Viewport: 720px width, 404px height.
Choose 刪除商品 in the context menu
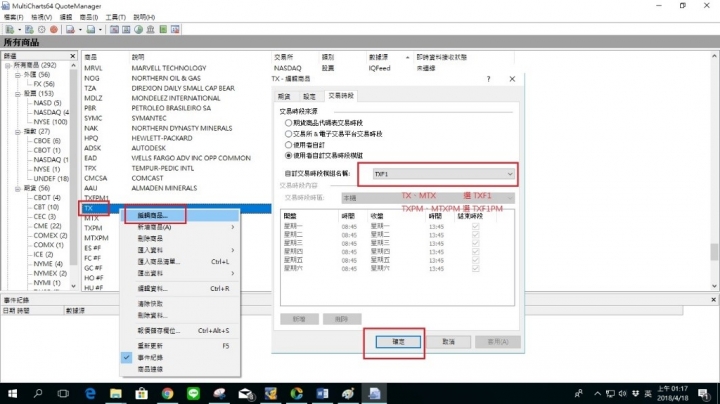[180, 238]
